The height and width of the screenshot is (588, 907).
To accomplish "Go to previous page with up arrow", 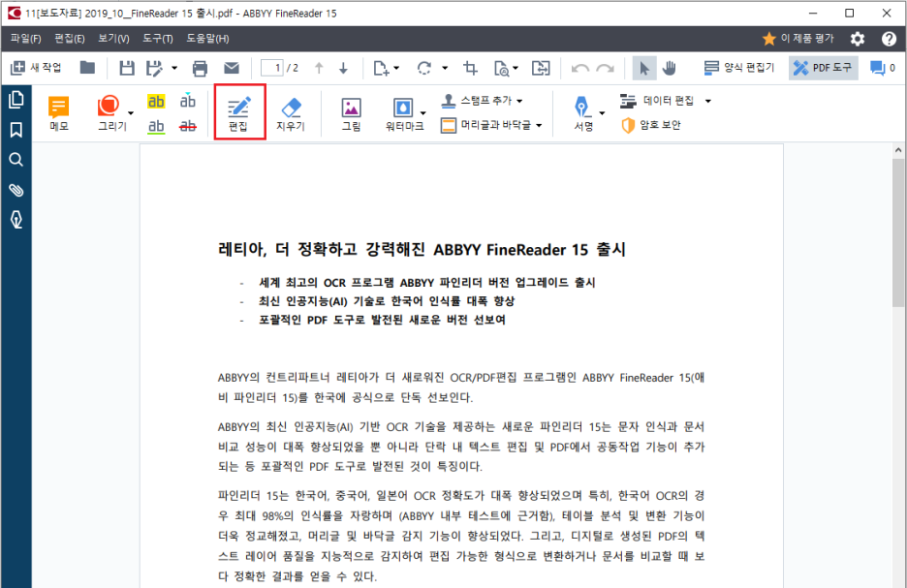I will click(x=319, y=68).
